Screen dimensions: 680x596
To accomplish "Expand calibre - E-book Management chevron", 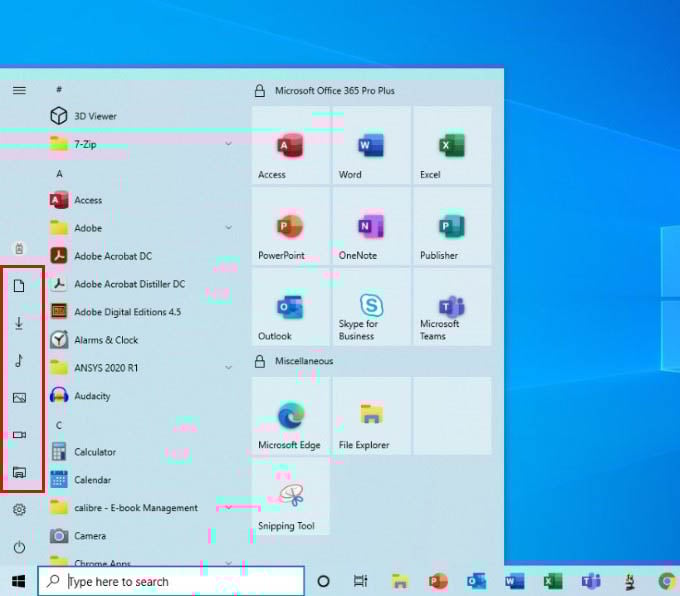I will (x=229, y=508).
